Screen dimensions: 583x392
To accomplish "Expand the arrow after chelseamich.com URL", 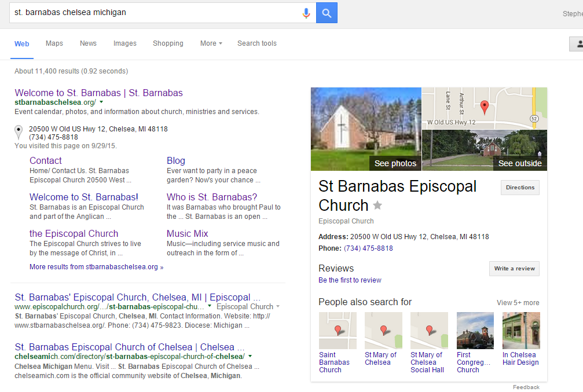I will [250, 356].
